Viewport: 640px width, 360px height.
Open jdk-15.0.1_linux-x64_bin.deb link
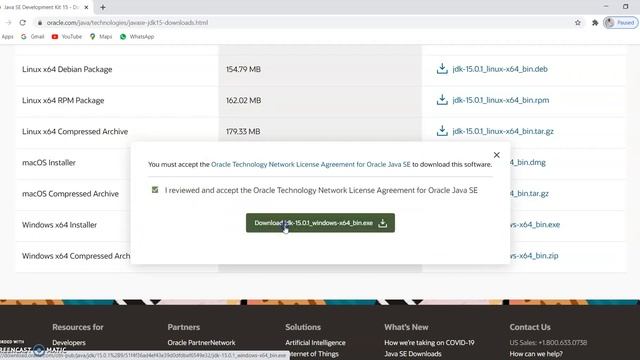[500, 69]
